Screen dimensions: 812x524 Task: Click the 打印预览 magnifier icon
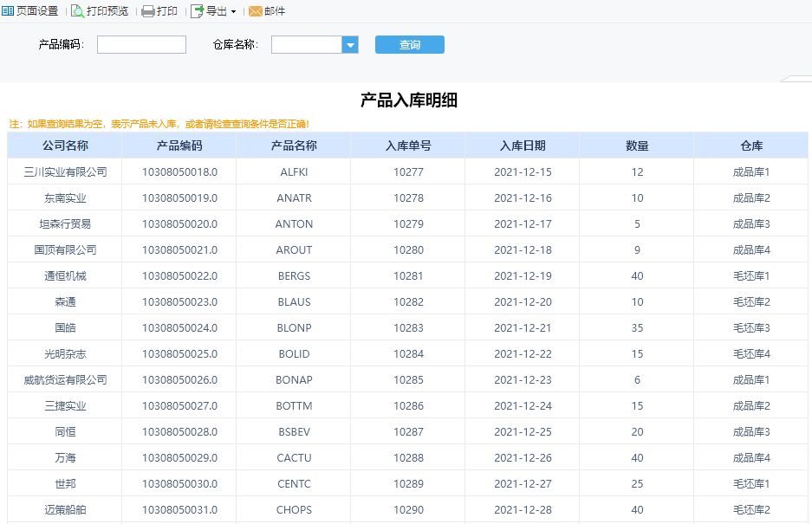(78, 11)
